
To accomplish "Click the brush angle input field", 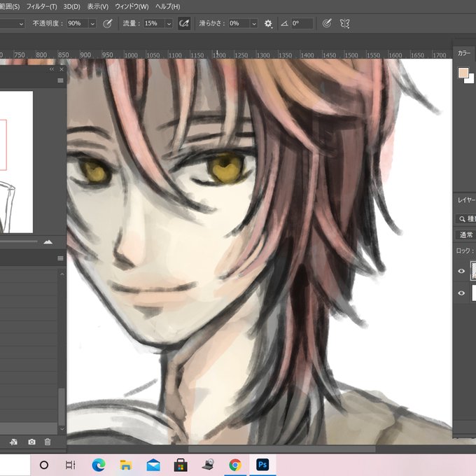I will pyautogui.click(x=302, y=23).
